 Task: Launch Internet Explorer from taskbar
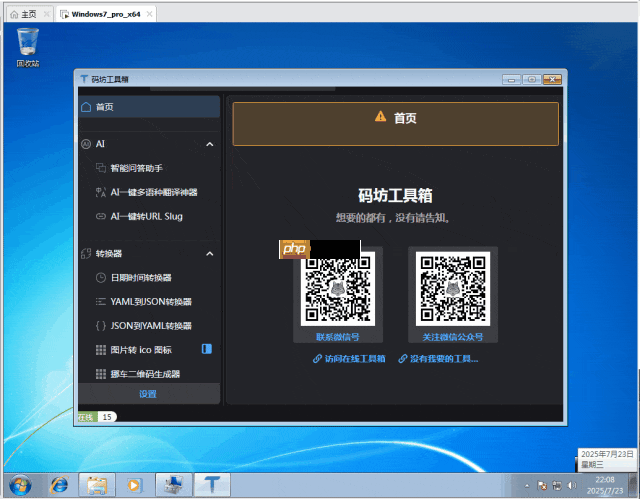point(60,485)
